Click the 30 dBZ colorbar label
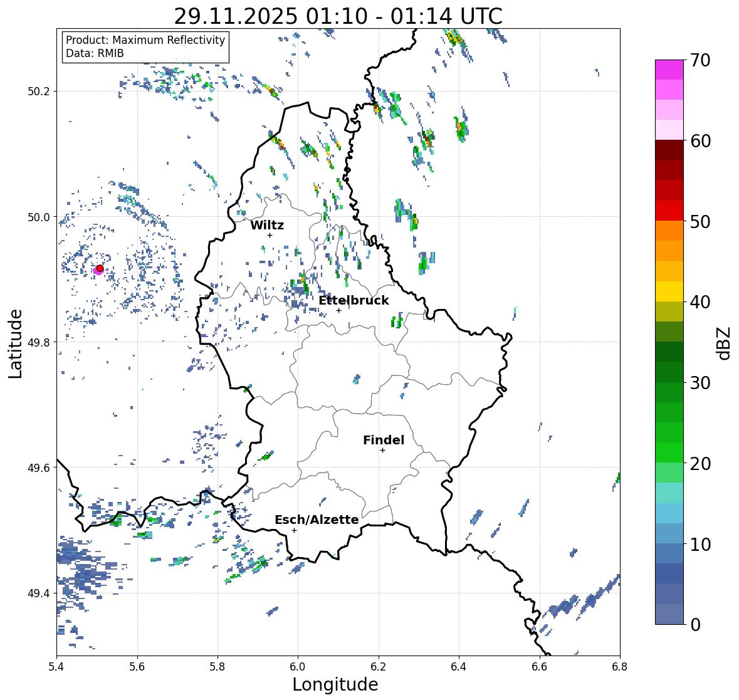The width and height of the screenshot is (739, 700). [700, 382]
